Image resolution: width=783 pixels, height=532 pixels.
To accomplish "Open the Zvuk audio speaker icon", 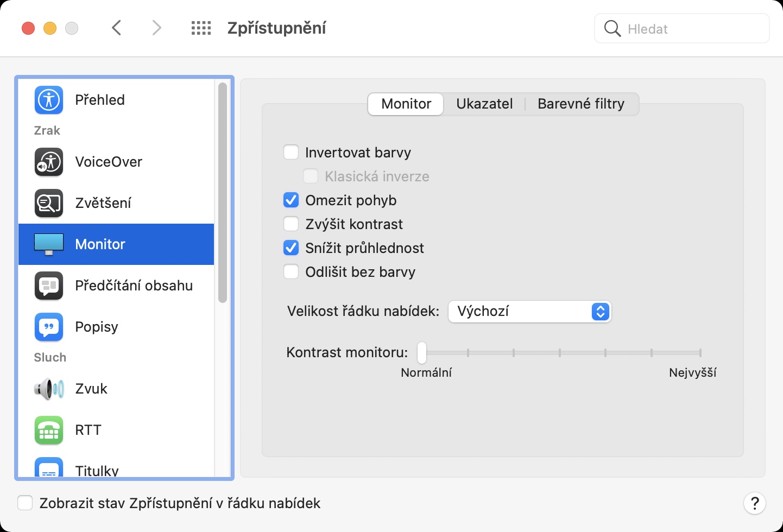I will (49, 389).
